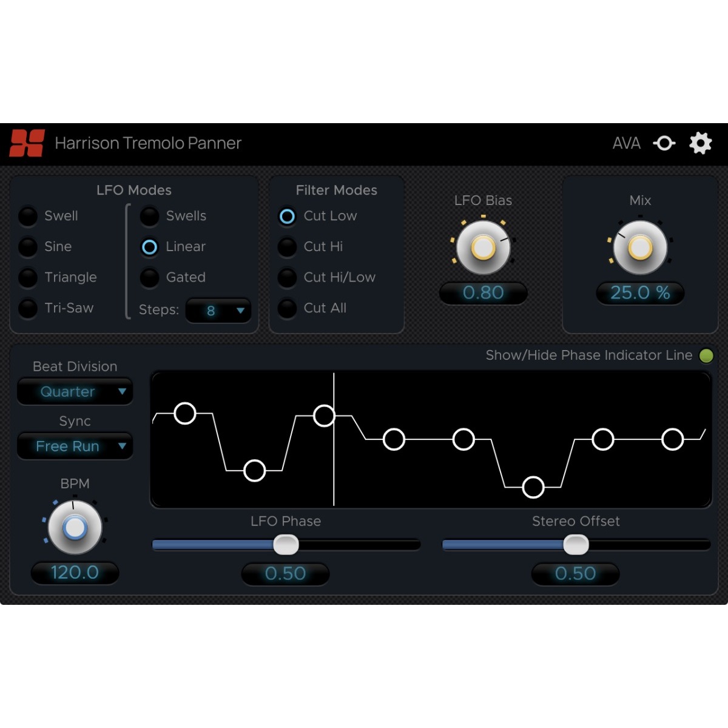
Task: Toggle Show/Hide Phase Indicator Line green light
Action: (x=706, y=356)
